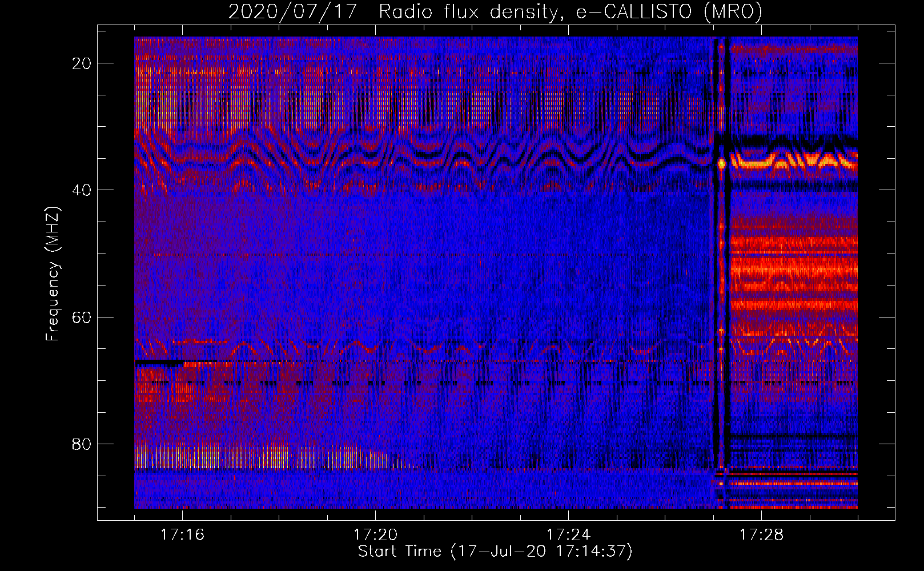Click the 17:24 time tick label
The image size is (924, 571).
click(568, 534)
